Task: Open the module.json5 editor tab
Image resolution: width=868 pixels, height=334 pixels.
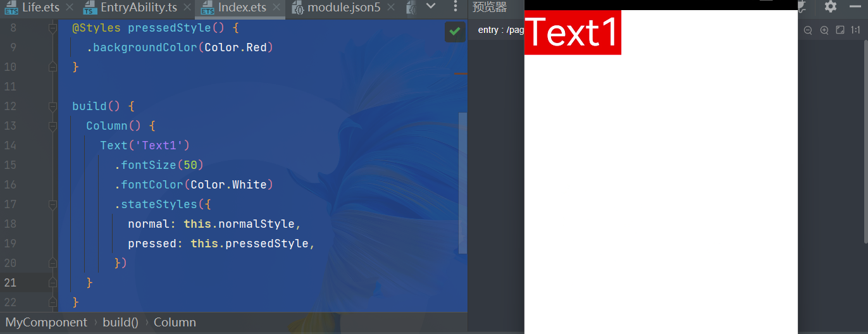Action: click(x=344, y=8)
